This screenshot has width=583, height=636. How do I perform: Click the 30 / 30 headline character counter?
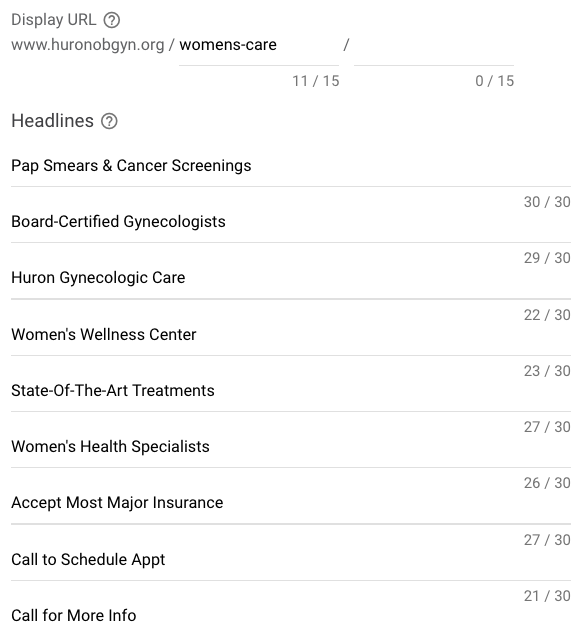(547, 202)
